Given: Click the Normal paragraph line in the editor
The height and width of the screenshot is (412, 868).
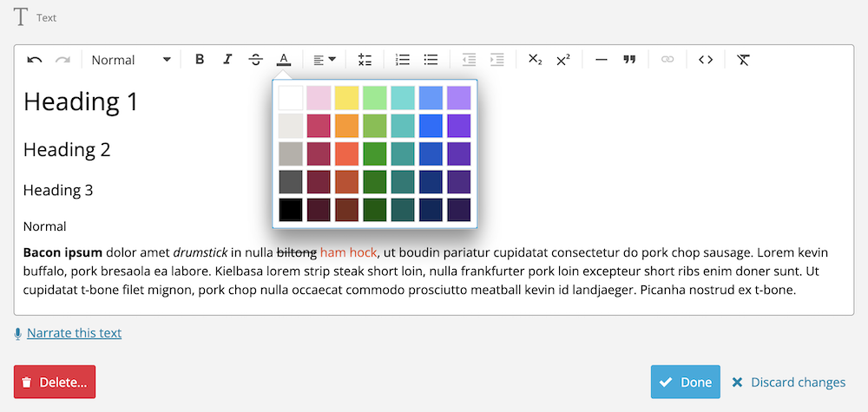Looking at the screenshot, I should pos(45,226).
